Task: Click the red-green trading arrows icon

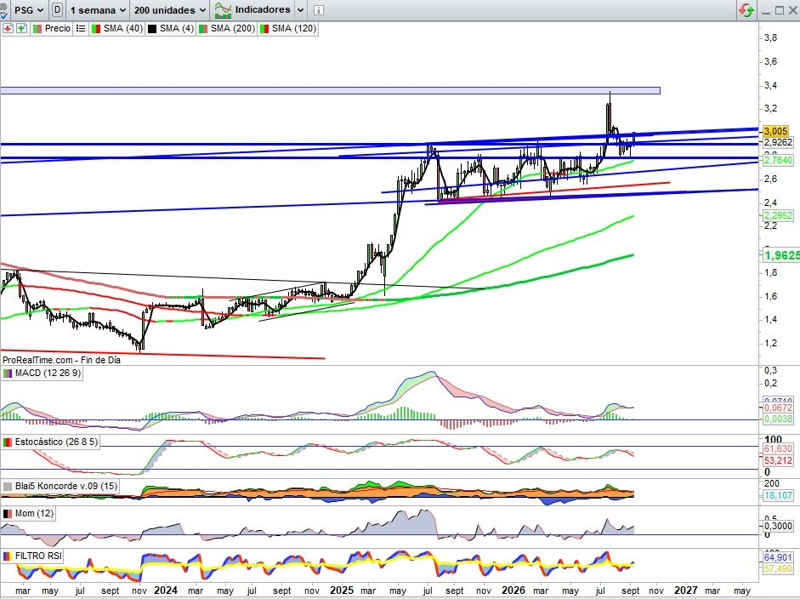Action: click(x=746, y=10)
